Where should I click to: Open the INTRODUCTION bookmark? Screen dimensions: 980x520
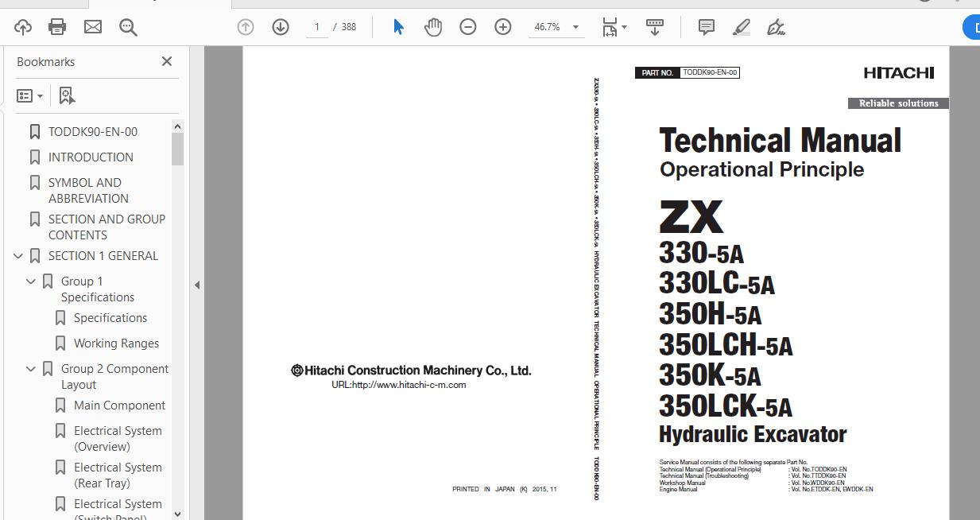tap(91, 157)
